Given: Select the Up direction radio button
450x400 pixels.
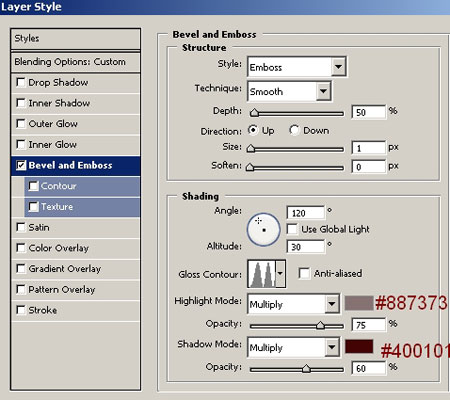Looking at the screenshot, I should coord(253,130).
